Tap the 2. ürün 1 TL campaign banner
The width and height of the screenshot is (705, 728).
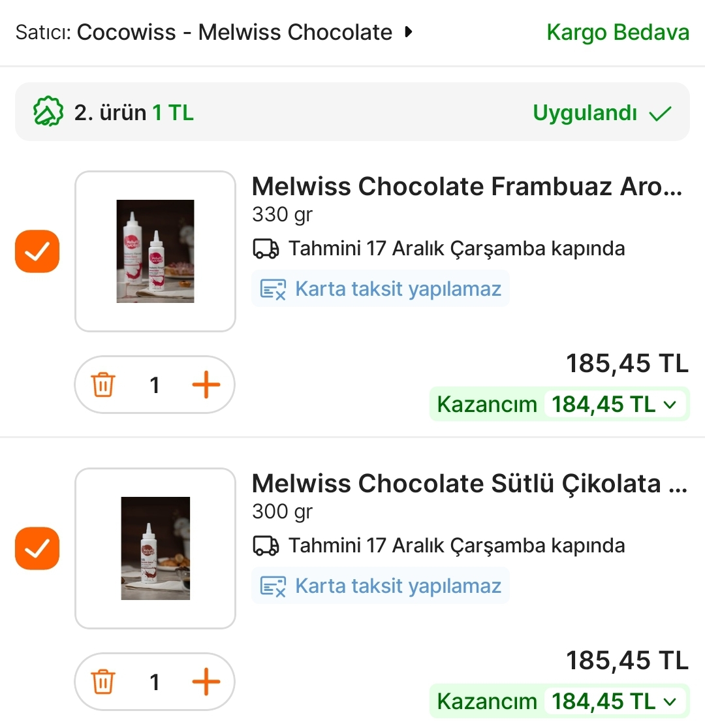[134, 112]
